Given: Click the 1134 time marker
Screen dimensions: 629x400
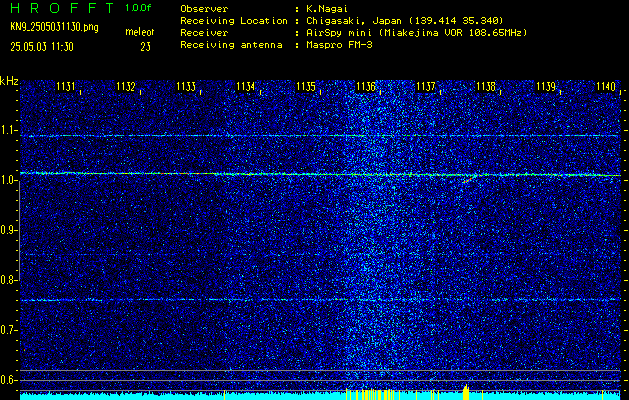Looking at the screenshot, I should (x=246, y=86).
